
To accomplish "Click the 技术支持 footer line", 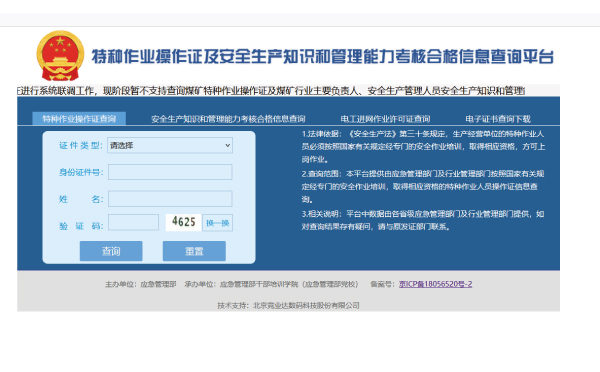I will point(288,305).
